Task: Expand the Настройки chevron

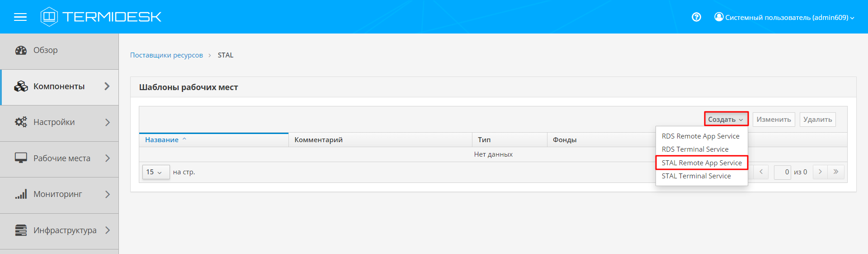Action: click(x=107, y=122)
